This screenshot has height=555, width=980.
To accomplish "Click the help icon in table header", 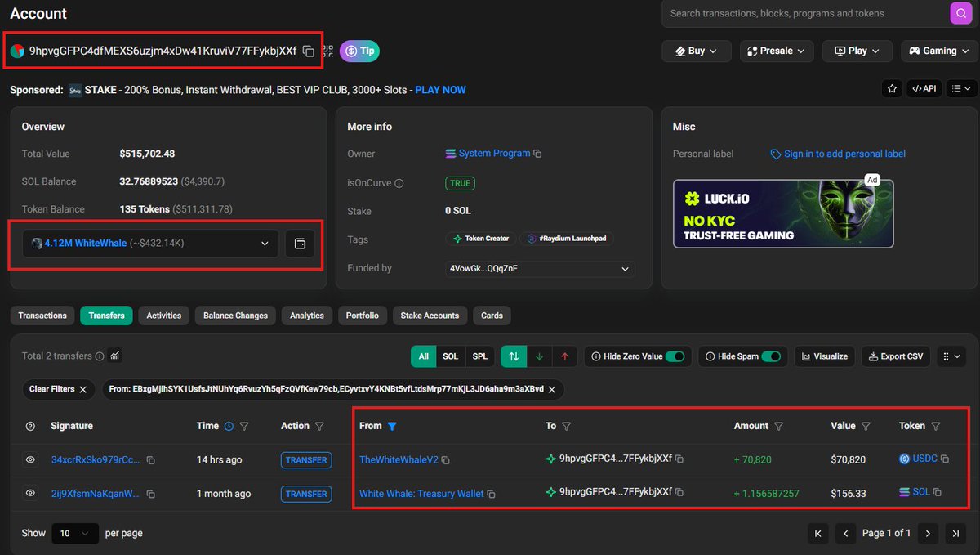I will (x=31, y=426).
